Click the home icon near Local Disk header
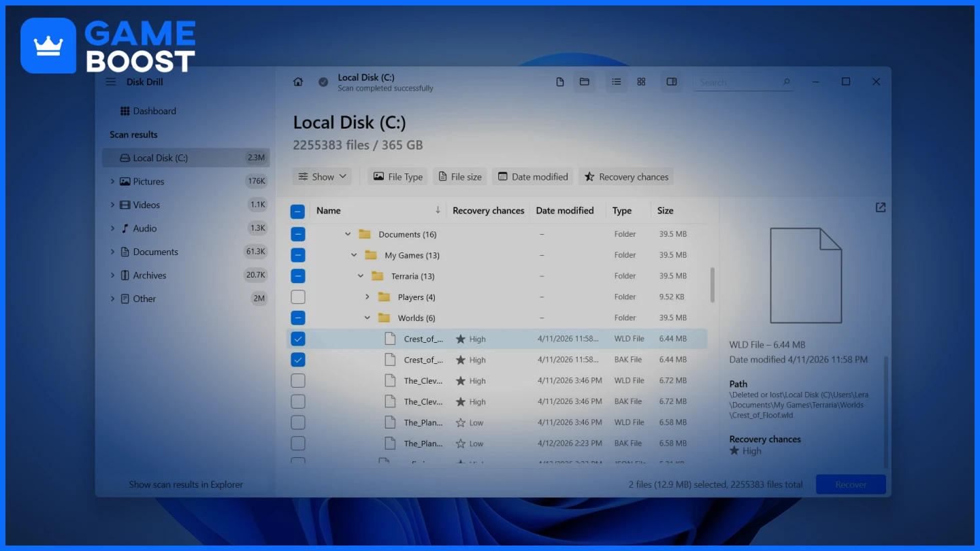980x551 pixels. pos(297,81)
